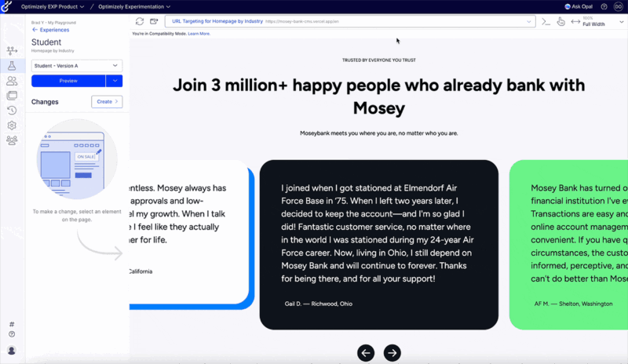Select the Gail D. testimonial card
The width and height of the screenshot is (628, 364).
[379, 245]
